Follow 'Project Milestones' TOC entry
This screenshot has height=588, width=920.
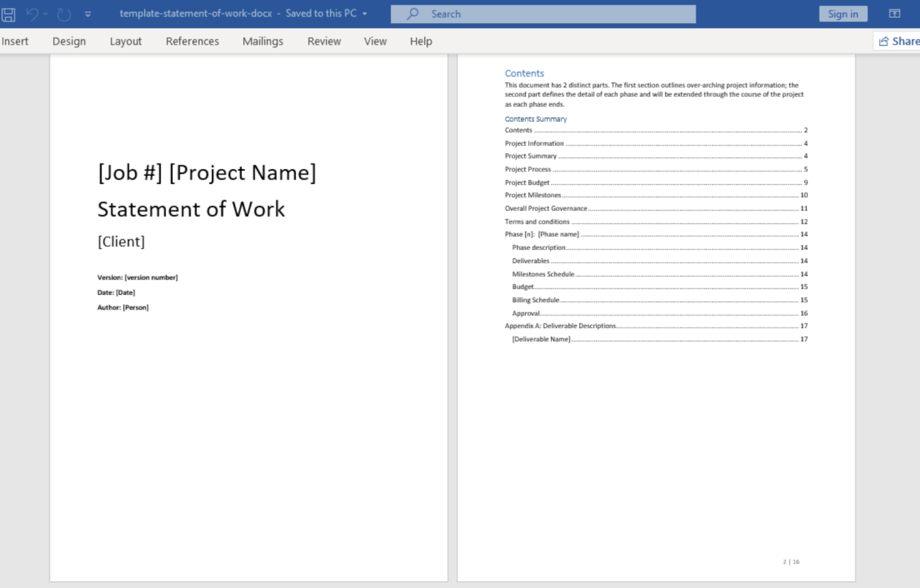click(656, 195)
